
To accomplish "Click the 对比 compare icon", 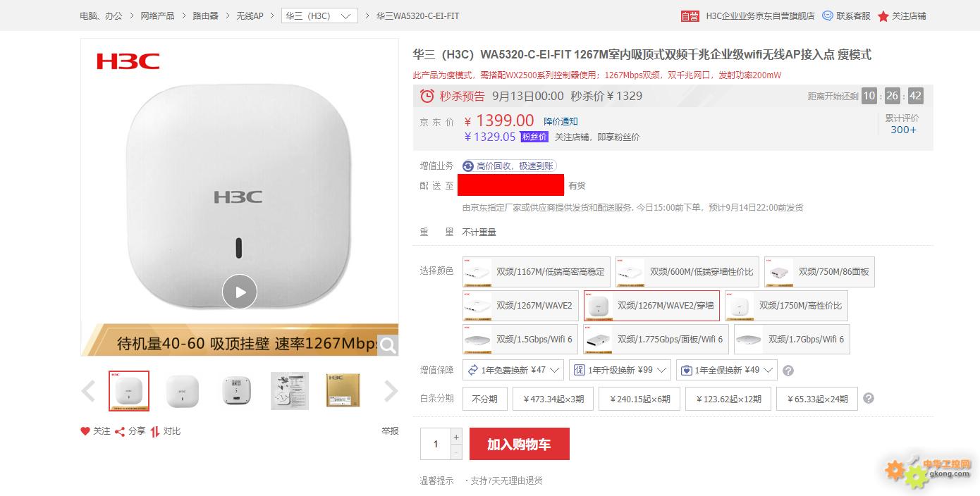I will click(x=154, y=431).
